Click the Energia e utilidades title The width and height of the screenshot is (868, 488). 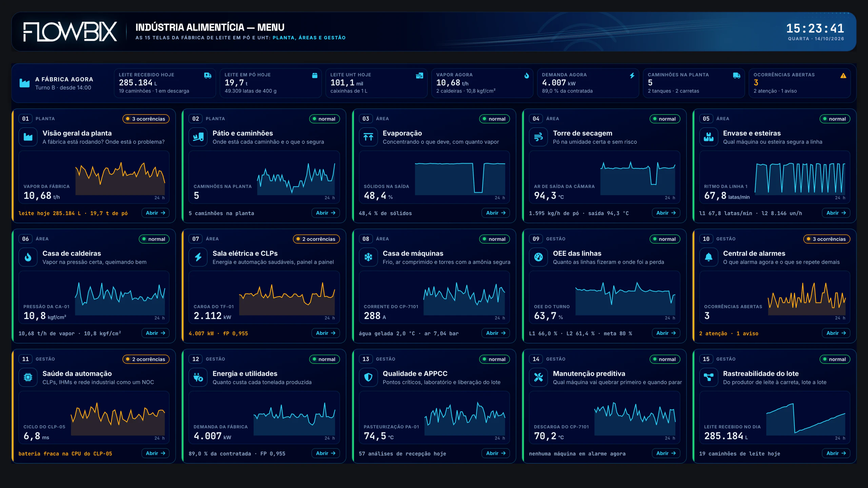(x=245, y=373)
